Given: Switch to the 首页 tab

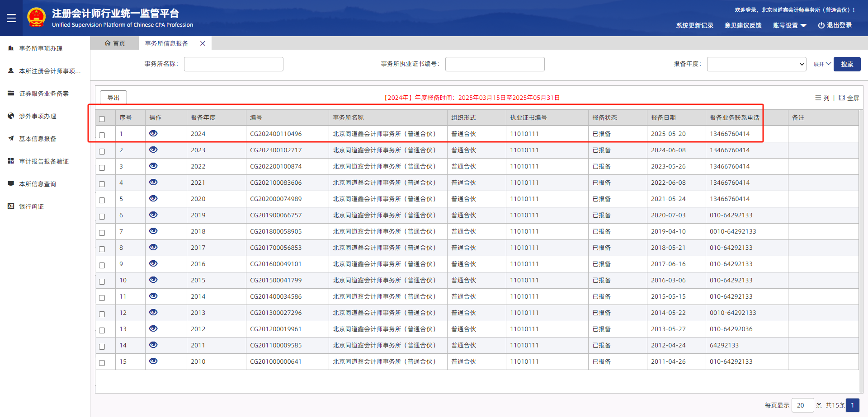Looking at the screenshot, I should pos(115,43).
